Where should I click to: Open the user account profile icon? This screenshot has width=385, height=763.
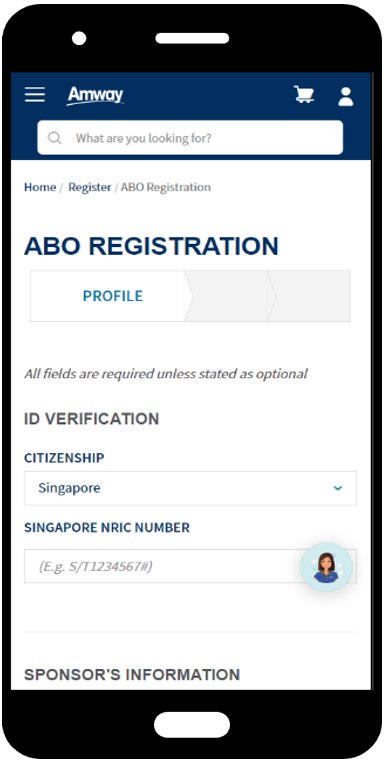tap(346, 96)
